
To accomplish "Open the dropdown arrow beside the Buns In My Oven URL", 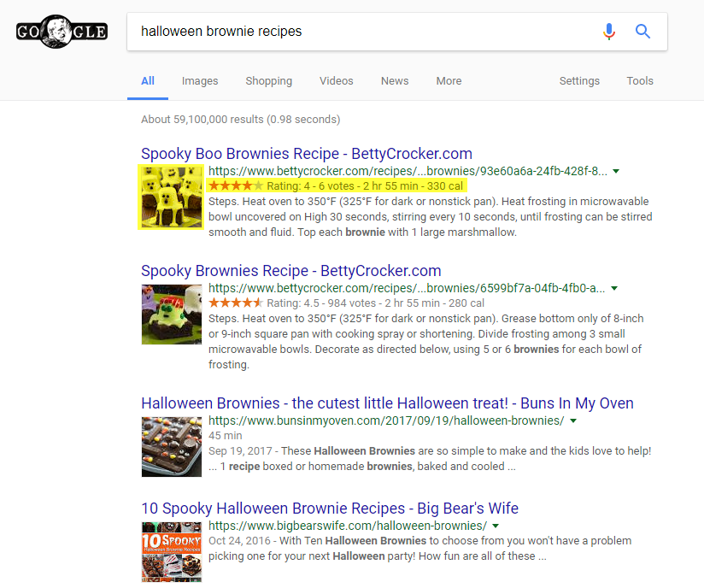I will point(573,421).
